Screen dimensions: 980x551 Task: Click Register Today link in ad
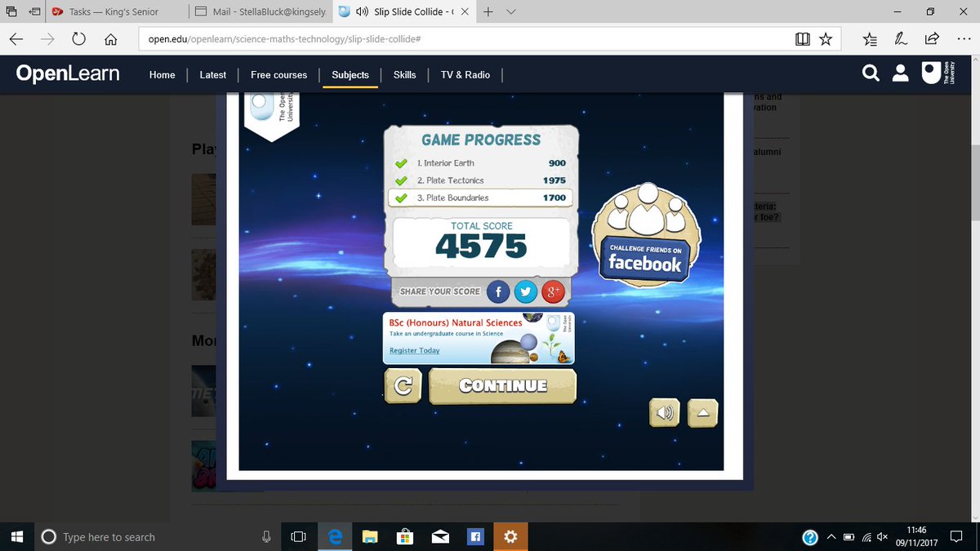tap(414, 350)
